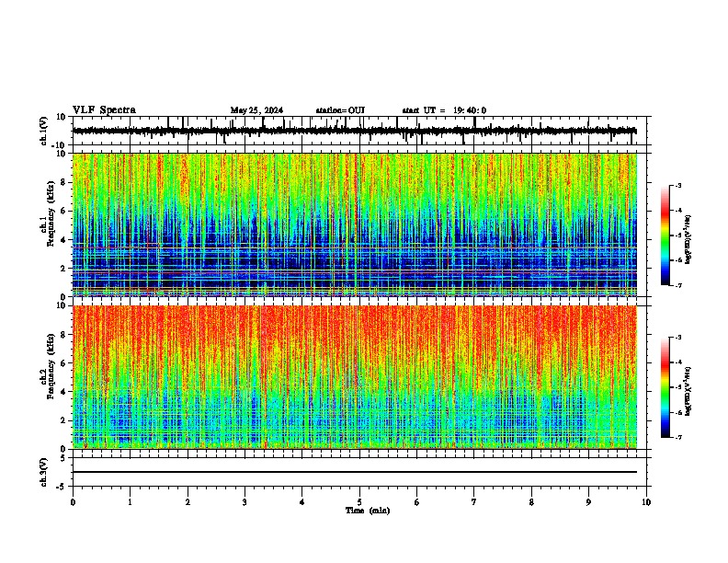Click the ch.2 colorbar log(PSD) label
Image resolution: width=728 pixels, height=563 pixels.
[x=688, y=392]
